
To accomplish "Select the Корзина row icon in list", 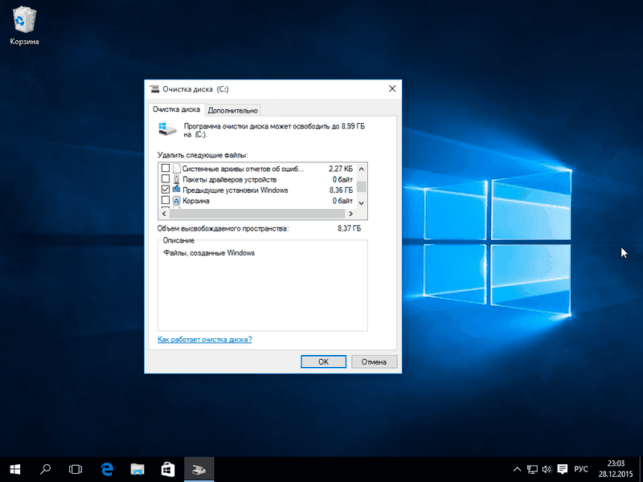I will (176, 201).
